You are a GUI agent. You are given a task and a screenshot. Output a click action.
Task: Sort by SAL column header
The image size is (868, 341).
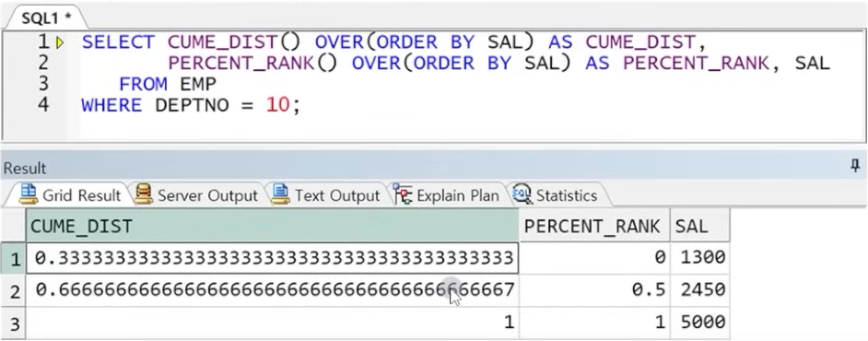pyautogui.click(x=699, y=226)
